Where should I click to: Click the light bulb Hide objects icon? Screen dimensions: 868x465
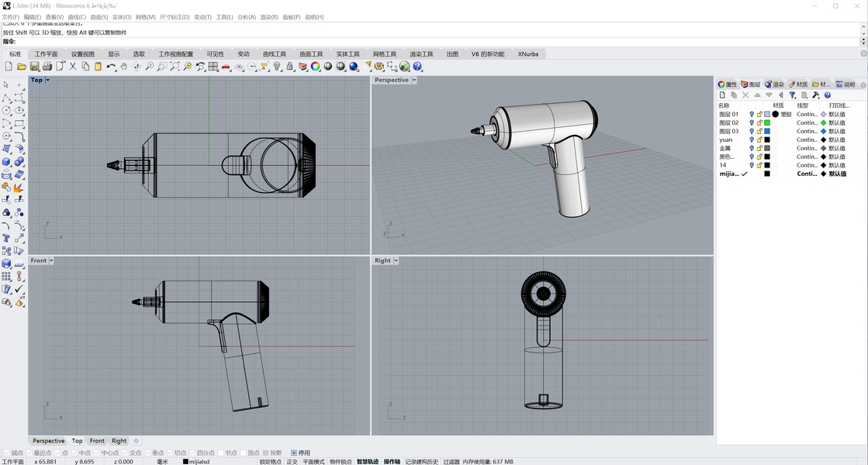coord(278,67)
